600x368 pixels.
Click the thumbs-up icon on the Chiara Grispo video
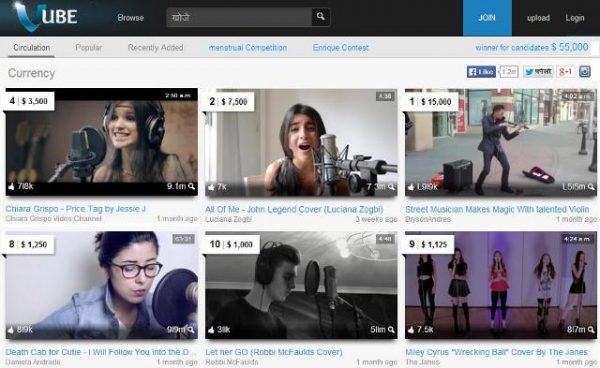11,187
